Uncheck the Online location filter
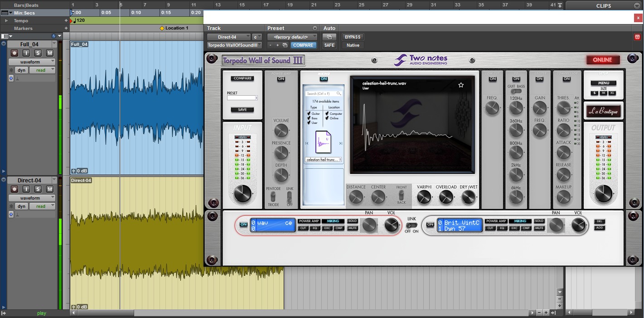The height and width of the screenshot is (318, 644). tap(327, 118)
